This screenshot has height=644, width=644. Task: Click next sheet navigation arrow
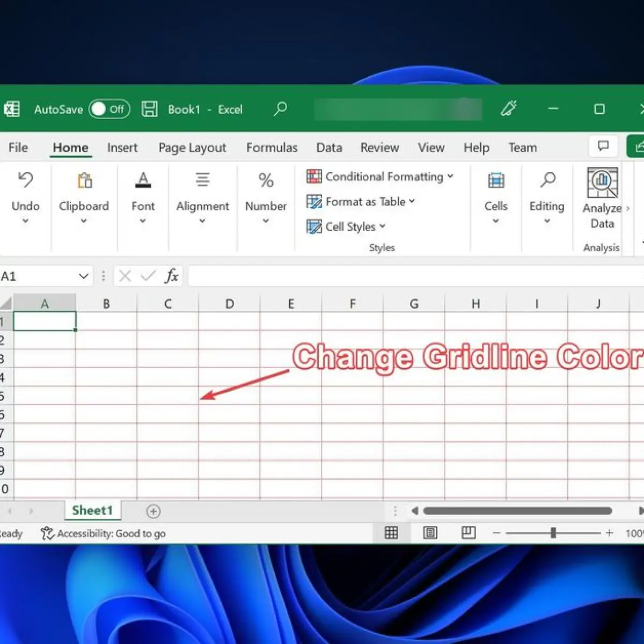pos(31,511)
